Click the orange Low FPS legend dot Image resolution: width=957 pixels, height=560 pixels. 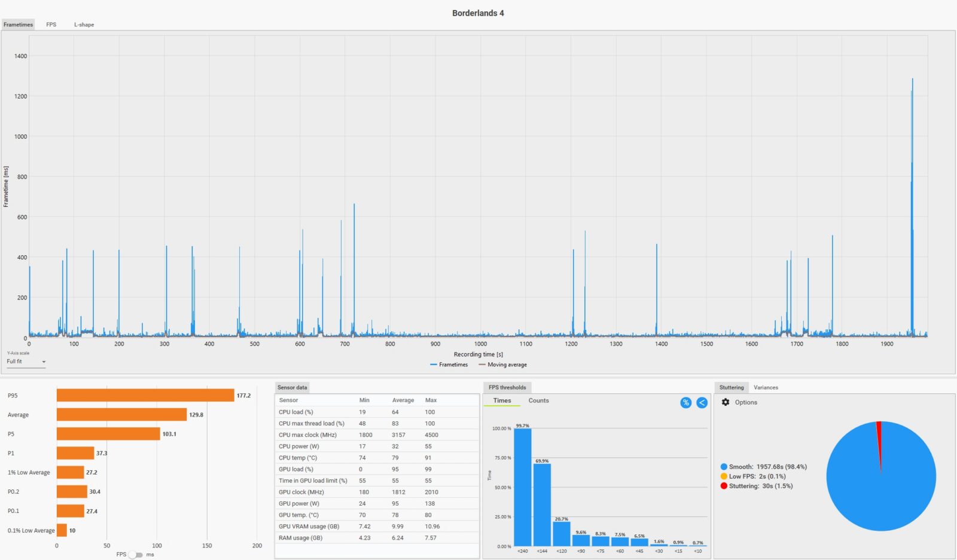pos(724,476)
